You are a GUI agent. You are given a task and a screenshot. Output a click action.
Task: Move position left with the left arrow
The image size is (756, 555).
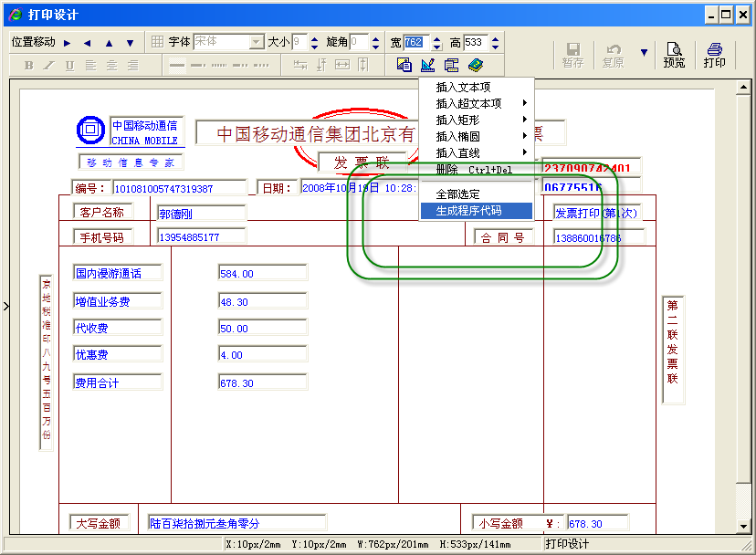click(x=88, y=43)
